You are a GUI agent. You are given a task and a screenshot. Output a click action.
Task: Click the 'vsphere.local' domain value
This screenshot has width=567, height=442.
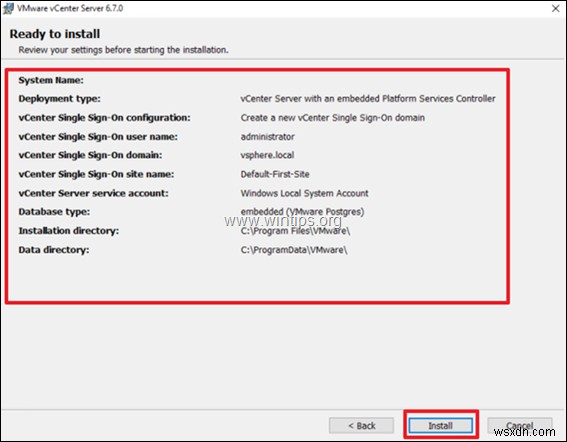tap(267, 155)
